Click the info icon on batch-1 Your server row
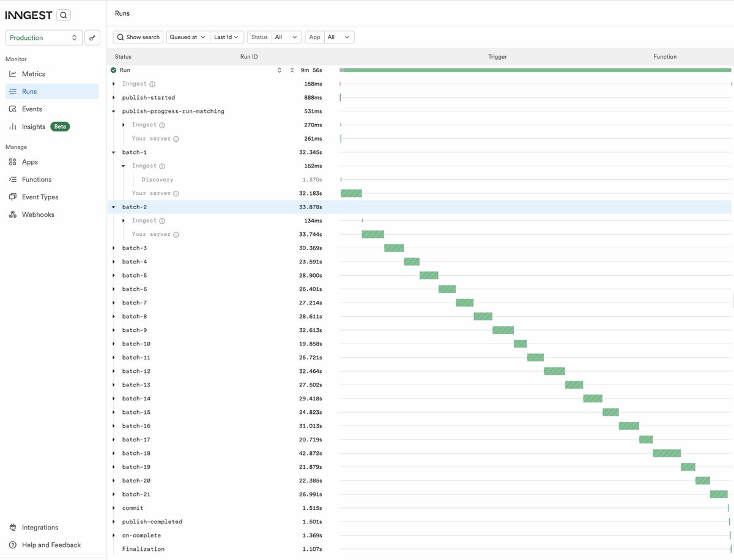This screenshot has height=560, width=734. pos(176,194)
